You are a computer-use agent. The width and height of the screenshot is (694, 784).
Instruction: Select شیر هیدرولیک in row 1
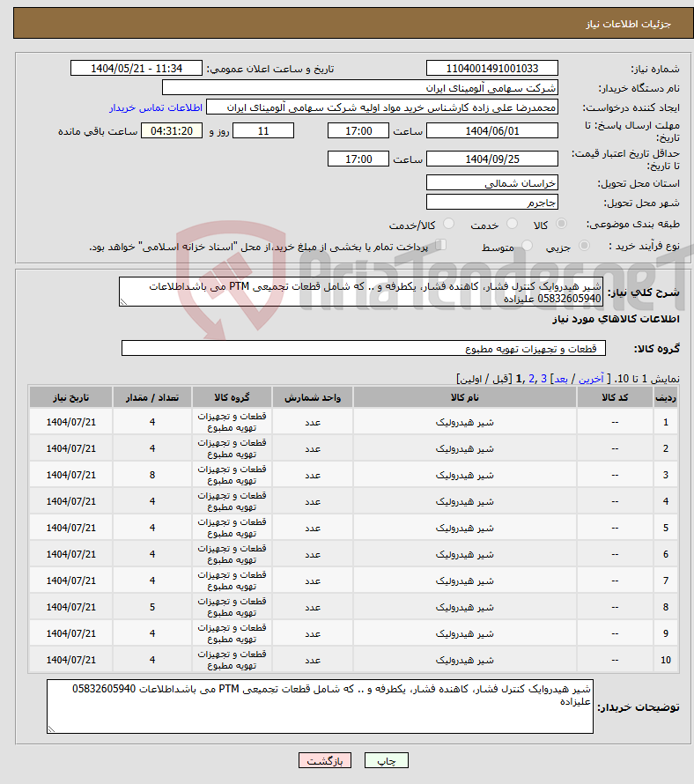[x=464, y=423]
